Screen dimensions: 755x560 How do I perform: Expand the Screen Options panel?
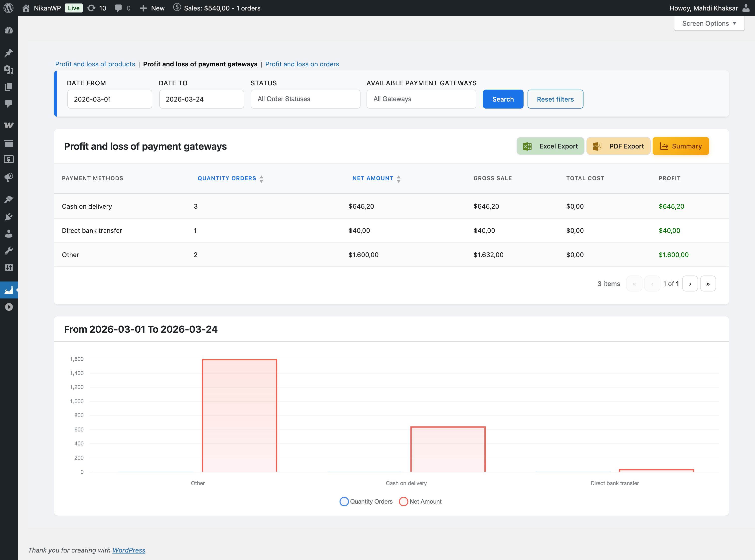click(709, 23)
